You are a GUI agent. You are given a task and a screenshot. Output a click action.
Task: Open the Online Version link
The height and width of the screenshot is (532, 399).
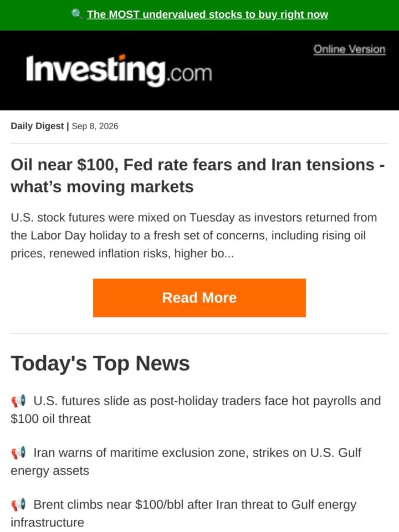click(x=349, y=49)
